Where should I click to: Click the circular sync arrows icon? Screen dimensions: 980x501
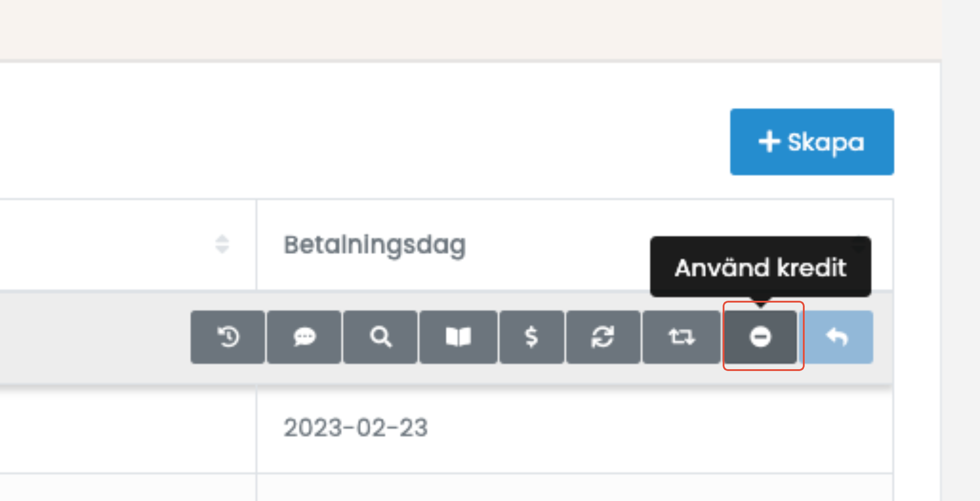click(x=603, y=337)
